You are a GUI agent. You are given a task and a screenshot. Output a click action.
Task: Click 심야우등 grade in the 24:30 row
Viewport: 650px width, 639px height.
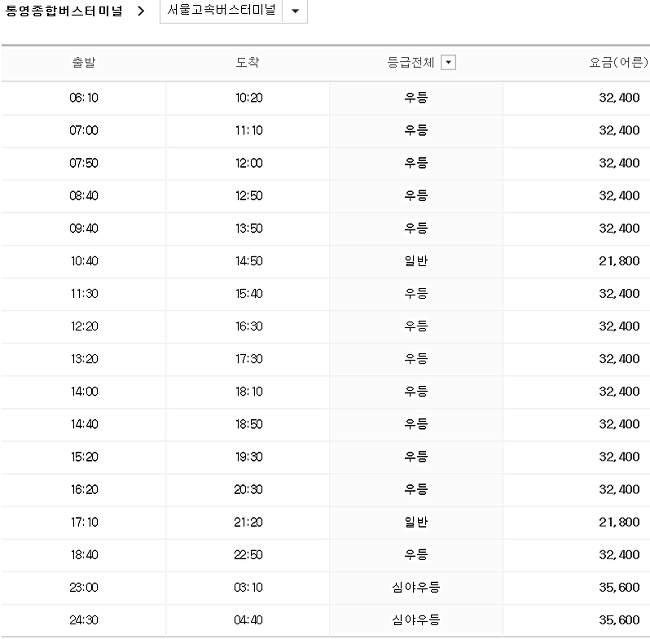[416, 620]
